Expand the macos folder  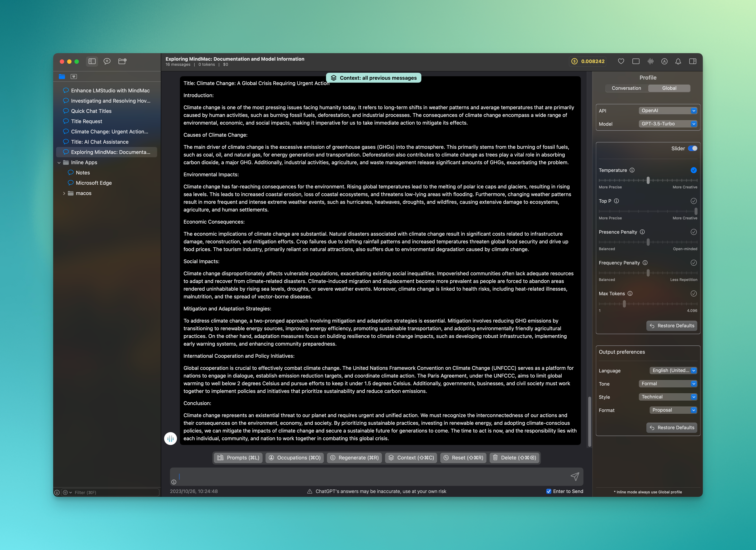coord(64,193)
